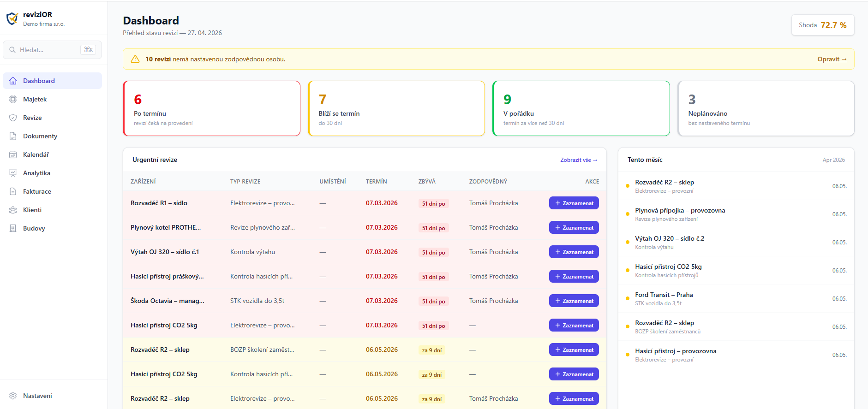Click Zaznamenat for Hasicí přístroj práškový
Image resolution: width=868 pixels, height=409 pixels.
(x=574, y=276)
